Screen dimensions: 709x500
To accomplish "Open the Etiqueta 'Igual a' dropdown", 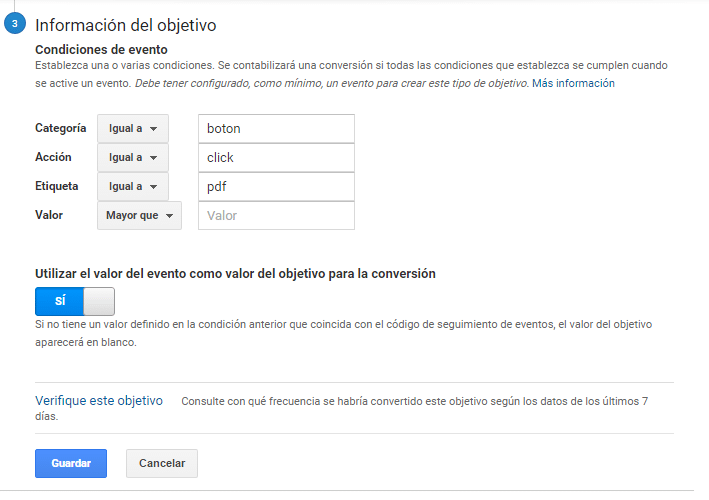I will tap(133, 187).
